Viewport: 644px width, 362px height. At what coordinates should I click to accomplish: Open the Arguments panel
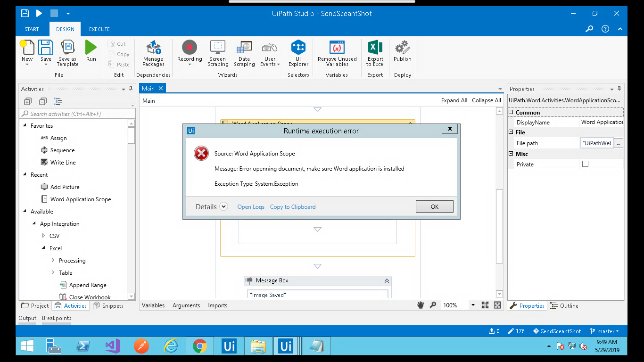[186, 305]
